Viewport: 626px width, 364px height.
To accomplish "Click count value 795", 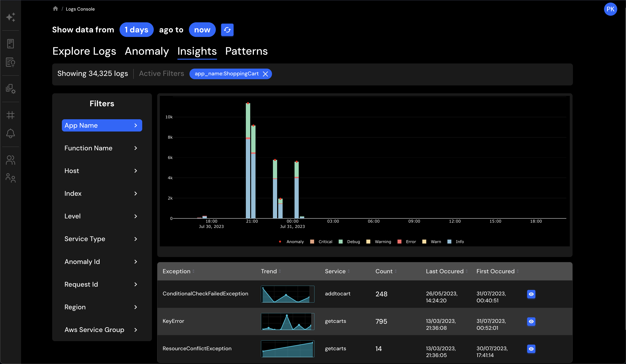I will 381,321.
